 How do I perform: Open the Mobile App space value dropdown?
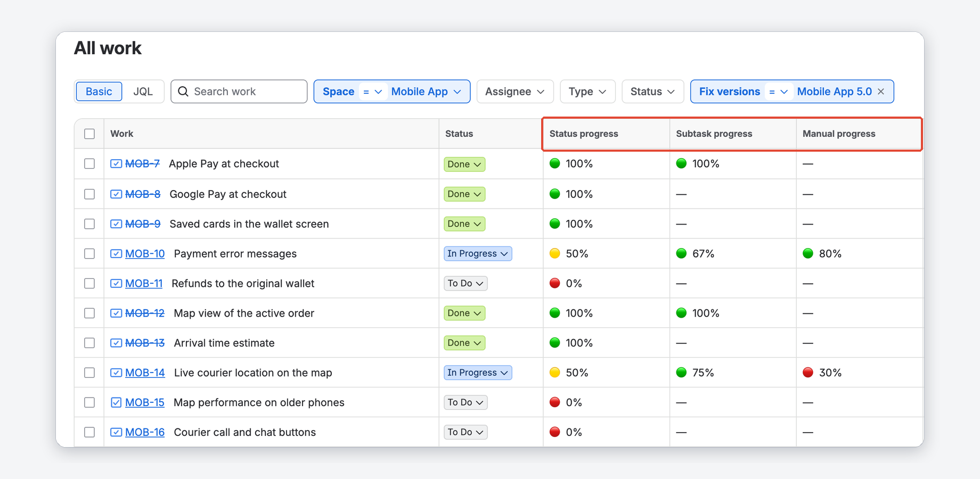(x=426, y=92)
